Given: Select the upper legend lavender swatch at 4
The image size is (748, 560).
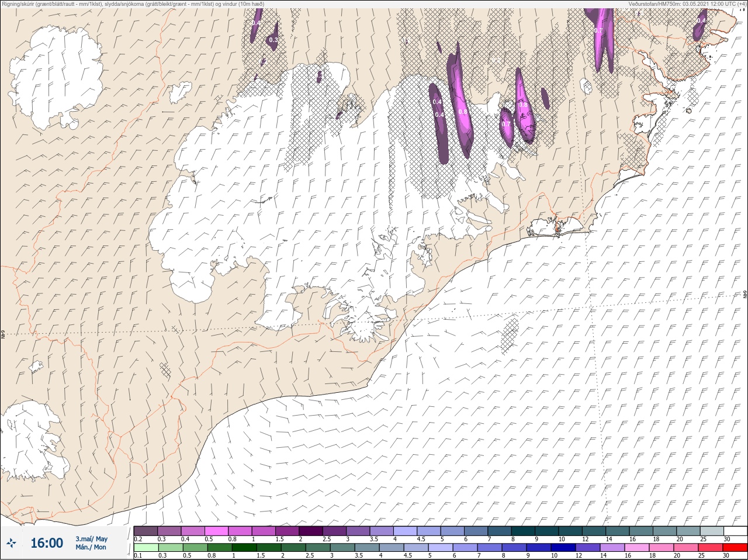Looking at the screenshot, I should 405,531.
